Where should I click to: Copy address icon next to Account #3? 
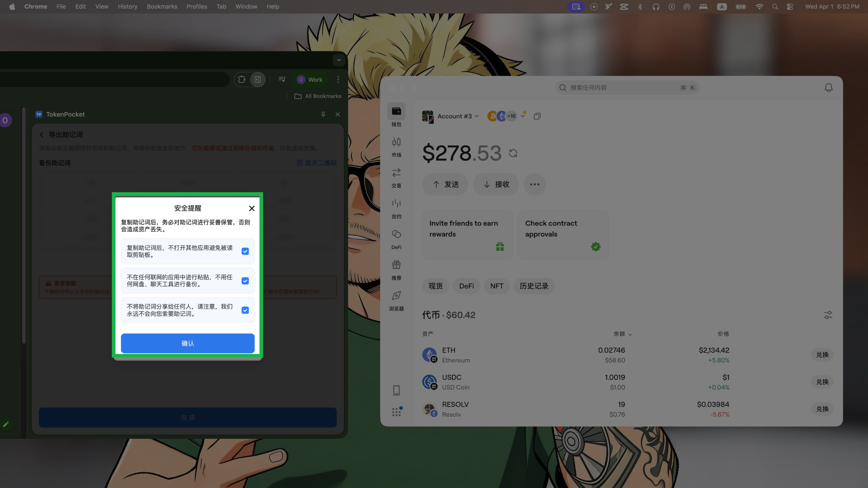click(537, 116)
